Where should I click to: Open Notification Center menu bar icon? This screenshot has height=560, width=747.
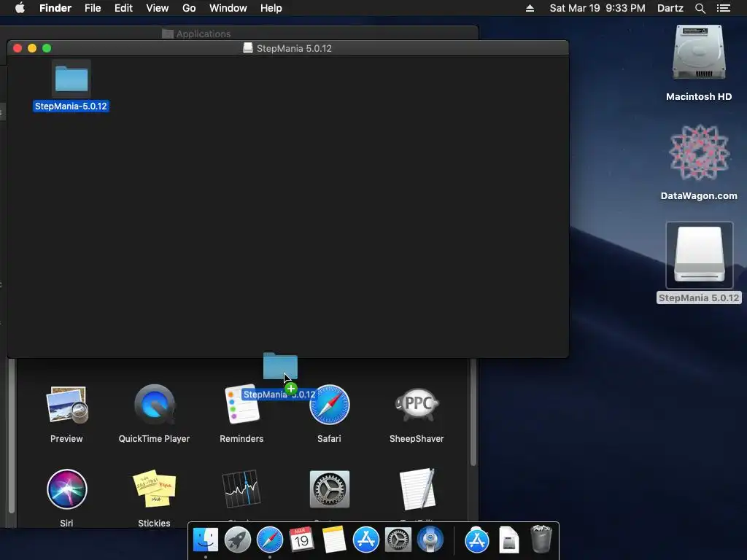724,8
